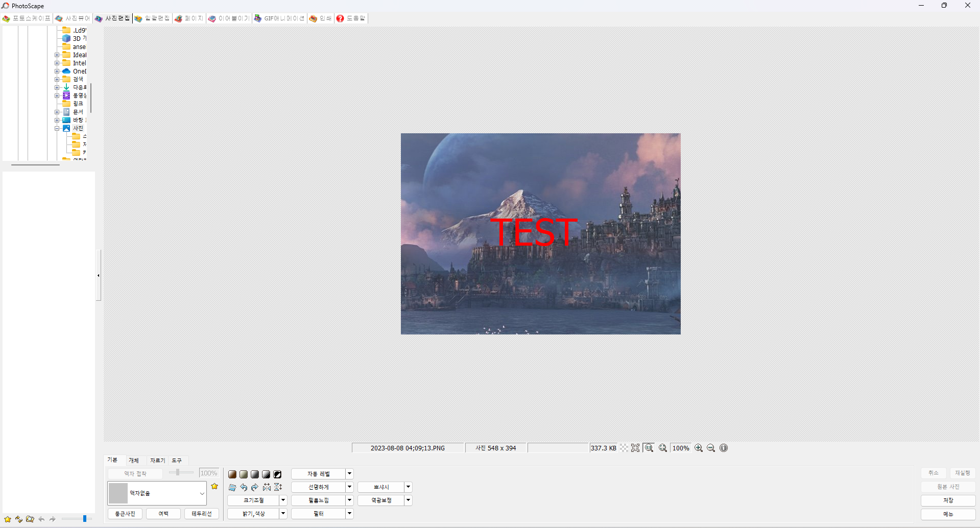Viewport: 980px width, 528px height.
Task: Open the 선명하게 dropdown arrow
Action: point(350,487)
